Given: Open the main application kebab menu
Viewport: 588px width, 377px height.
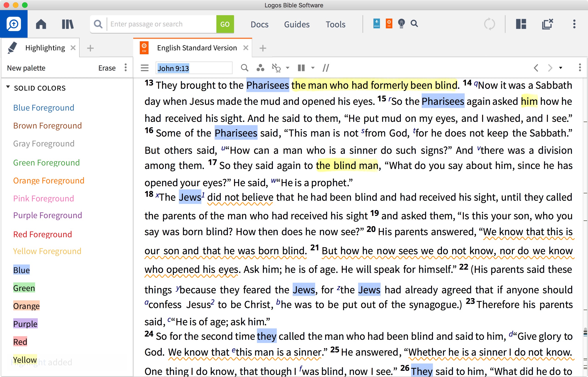Looking at the screenshot, I should [x=574, y=24].
